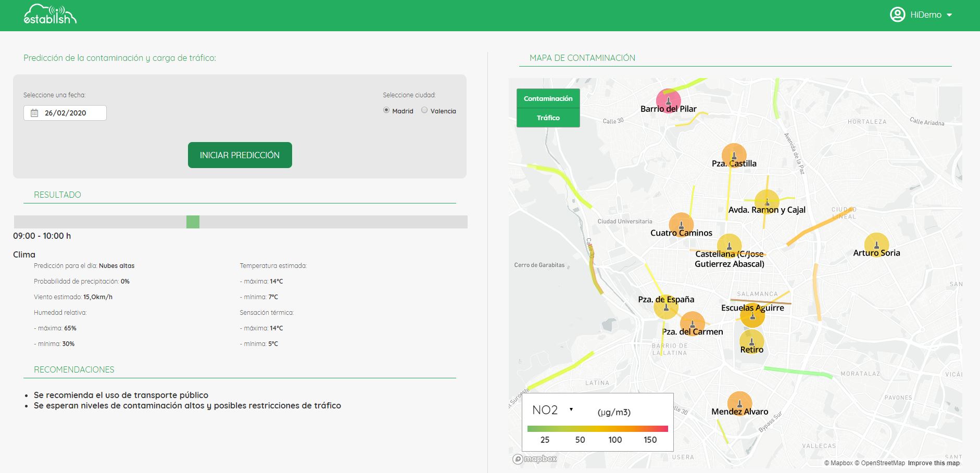This screenshot has height=473, width=980.
Task: Click the calendar icon in date field
Action: coord(34,113)
